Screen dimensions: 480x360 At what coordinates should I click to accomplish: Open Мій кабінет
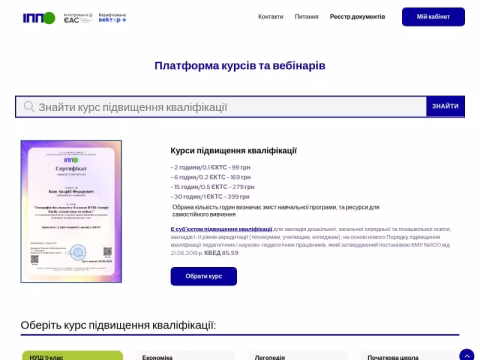pos(433,17)
